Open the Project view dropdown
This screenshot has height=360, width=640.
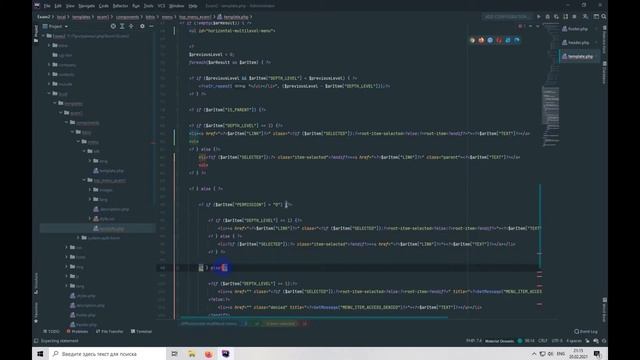tap(56, 27)
